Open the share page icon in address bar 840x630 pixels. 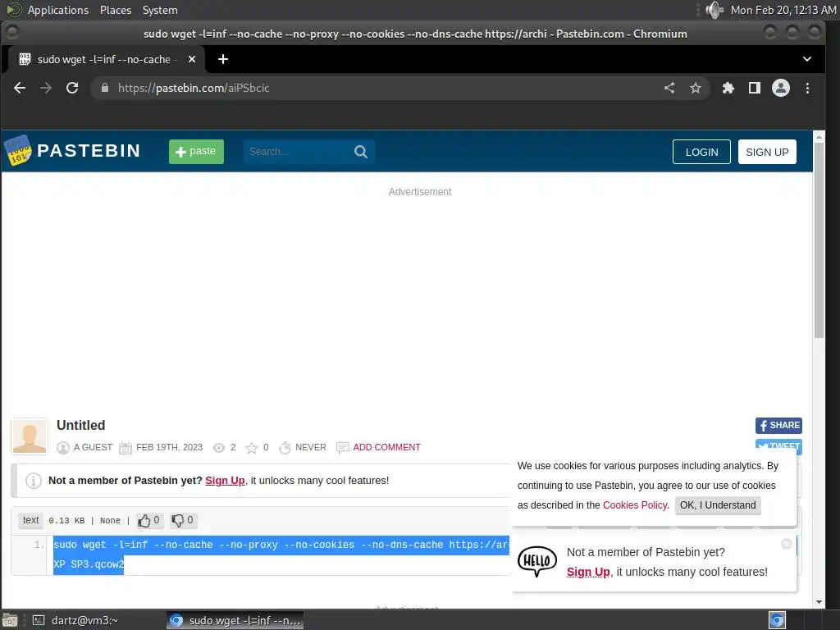(669, 88)
